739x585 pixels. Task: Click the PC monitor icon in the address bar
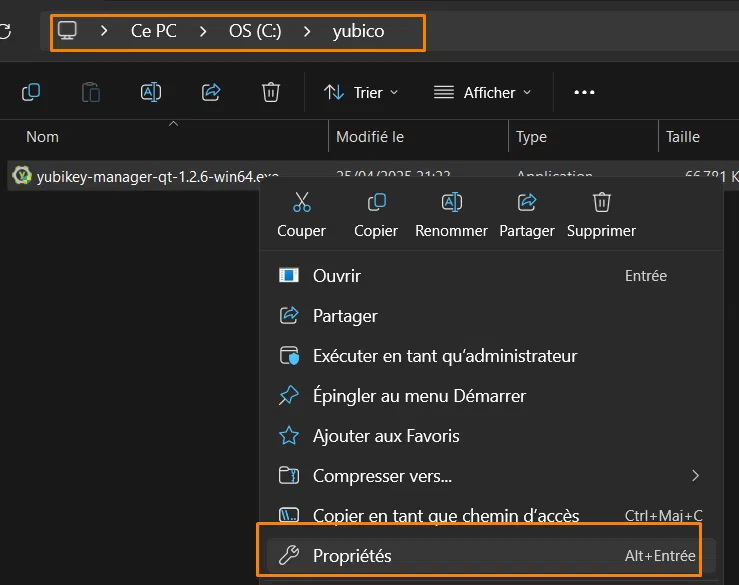67,31
